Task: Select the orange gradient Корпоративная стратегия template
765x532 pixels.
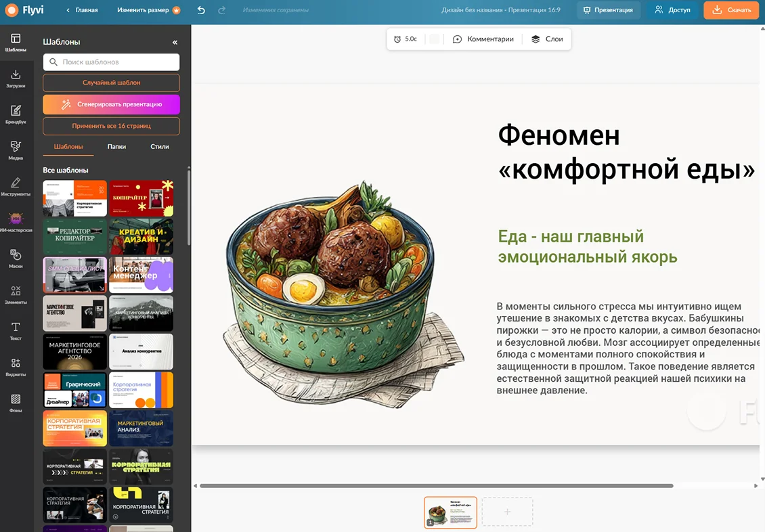Action: (74, 428)
